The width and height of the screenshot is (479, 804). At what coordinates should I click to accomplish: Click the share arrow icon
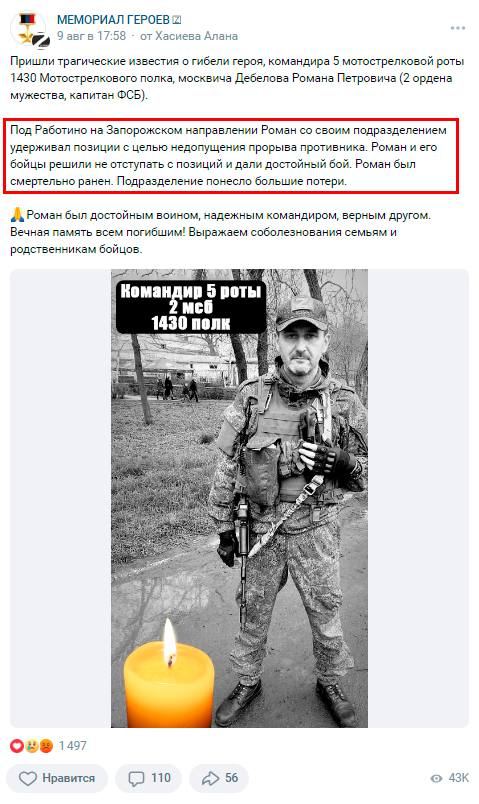(x=210, y=778)
